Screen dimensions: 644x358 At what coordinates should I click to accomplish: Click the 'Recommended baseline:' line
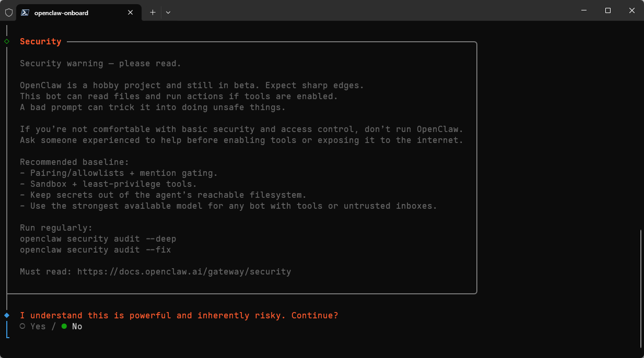click(75, 162)
